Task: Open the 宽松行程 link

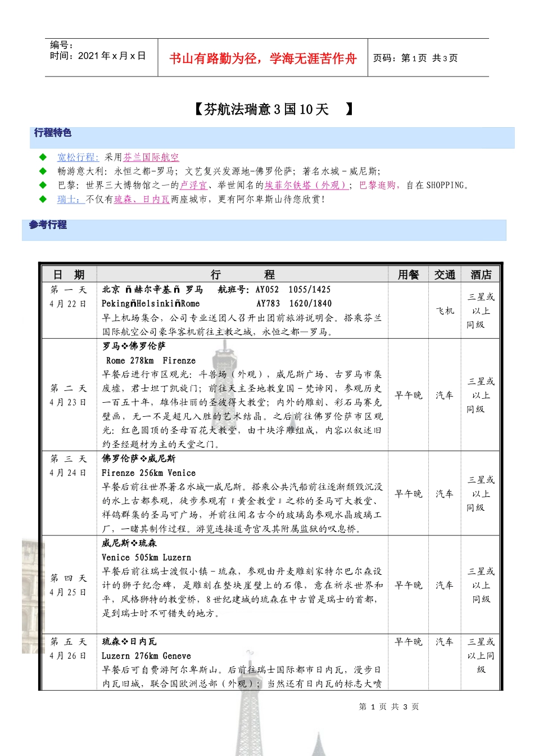Action: pyautogui.click(x=78, y=157)
